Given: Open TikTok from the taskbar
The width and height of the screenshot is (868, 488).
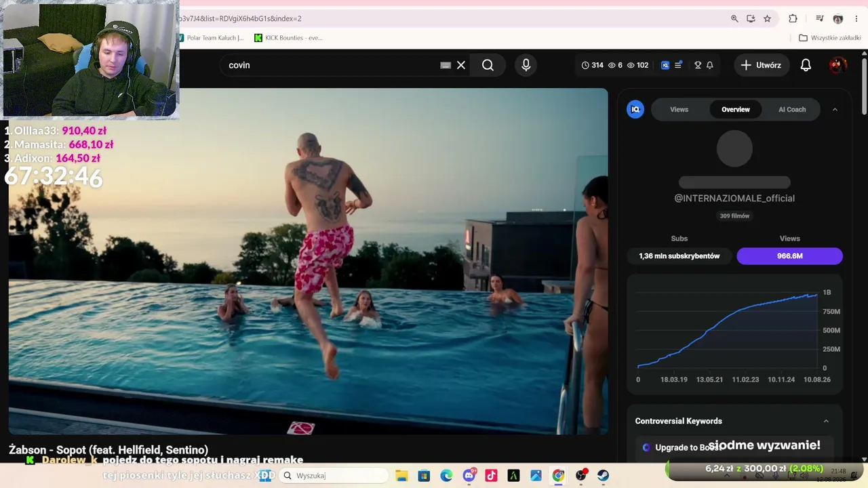Looking at the screenshot, I should 491,476.
